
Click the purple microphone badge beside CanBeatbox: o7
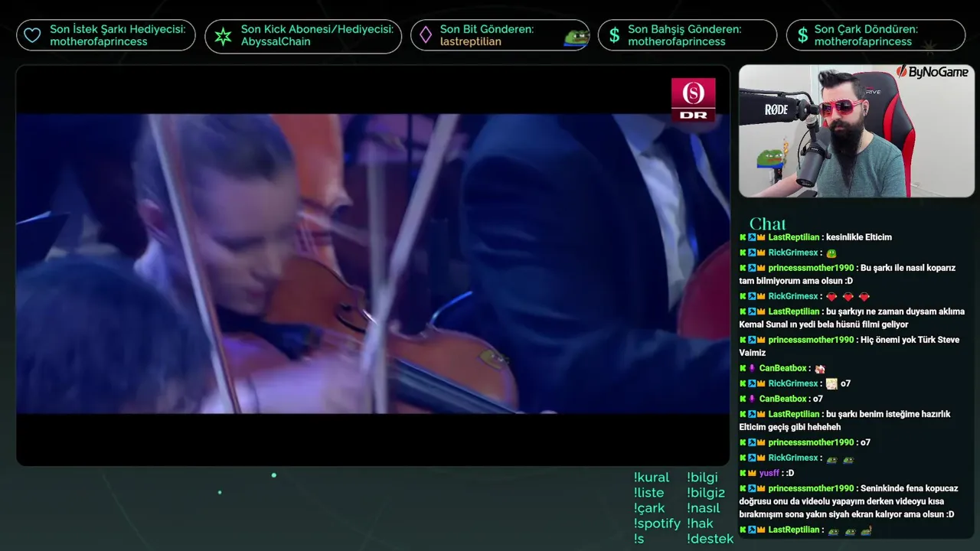[752, 399]
